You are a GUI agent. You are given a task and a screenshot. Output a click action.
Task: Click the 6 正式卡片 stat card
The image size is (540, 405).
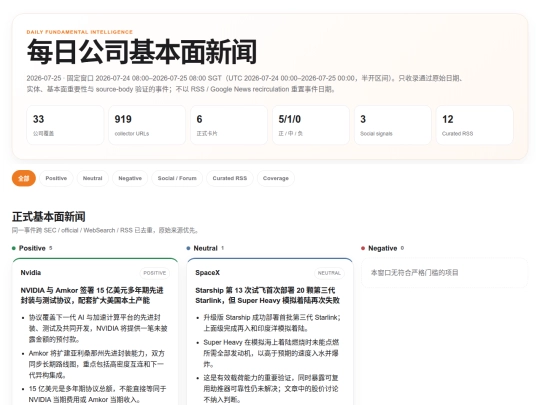(229, 125)
